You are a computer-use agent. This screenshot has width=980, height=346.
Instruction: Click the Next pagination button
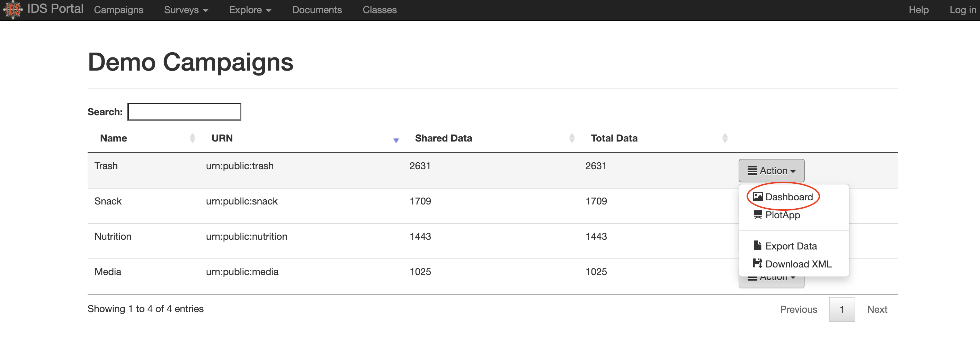(876, 310)
